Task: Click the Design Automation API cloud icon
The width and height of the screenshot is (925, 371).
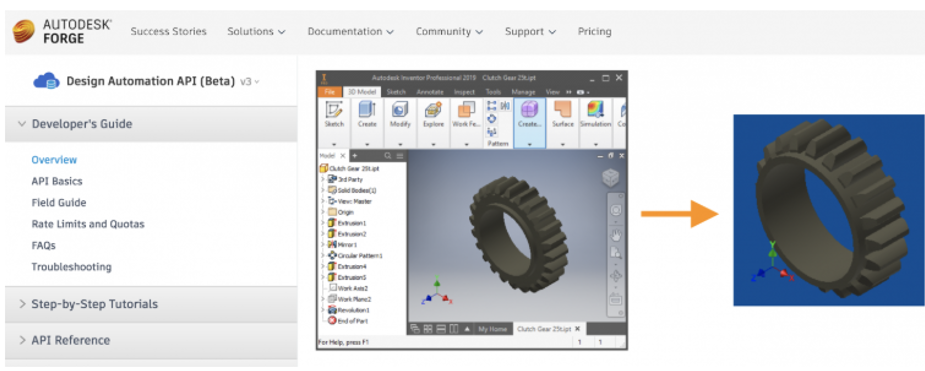Action: pos(46,81)
